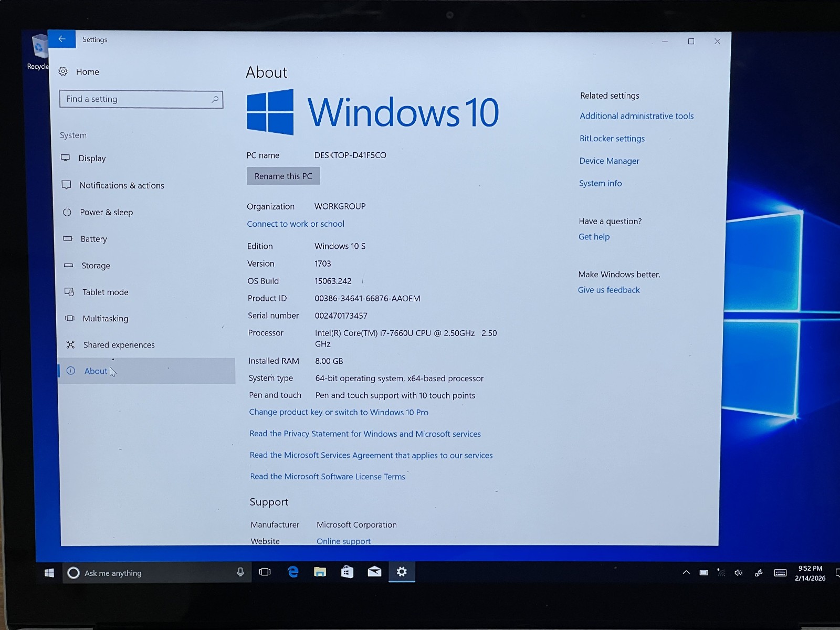Open Connect to work or school link

[296, 224]
